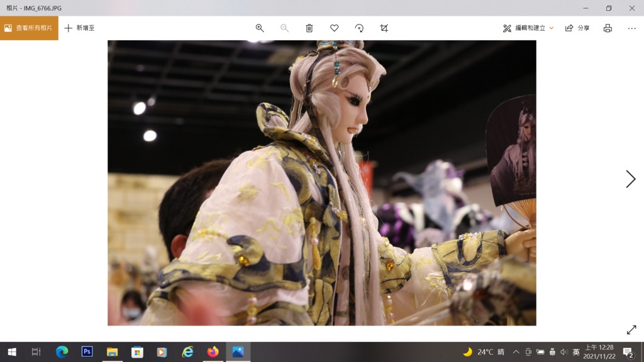Image resolution: width=644 pixels, height=362 pixels.
Task: Launch Internet Explorer from taskbar
Action: pyautogui.click(x=187, y=352)
